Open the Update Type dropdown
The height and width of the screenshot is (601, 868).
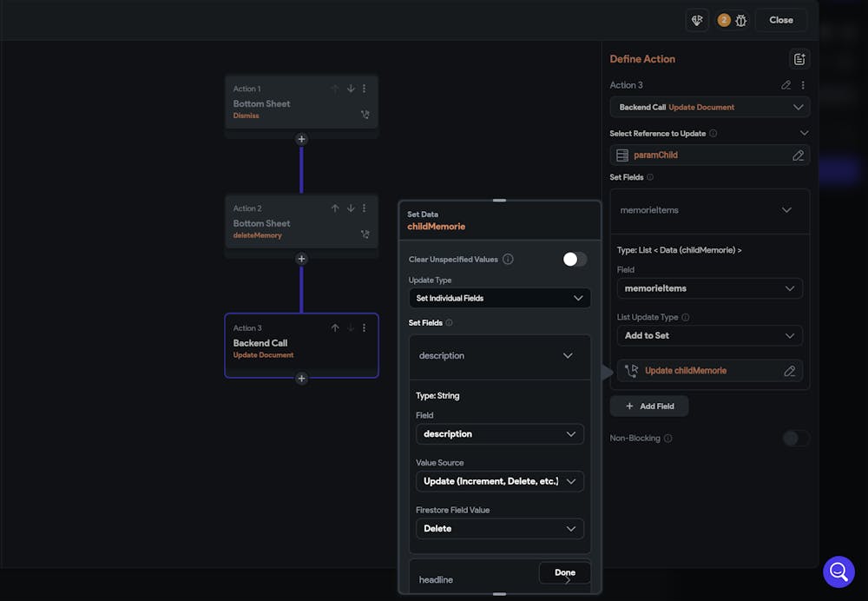(x=499, y=298)
